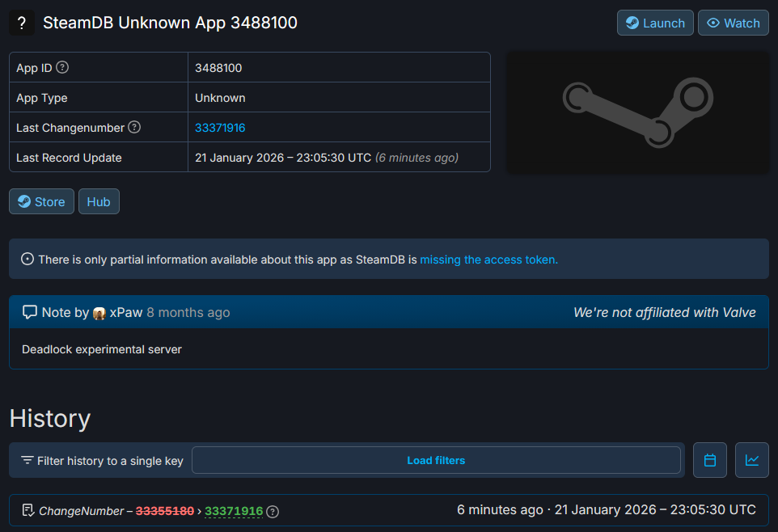Click We're not affiliated with Valve text
The image size is (778, 532).
(x=665, y=313)
